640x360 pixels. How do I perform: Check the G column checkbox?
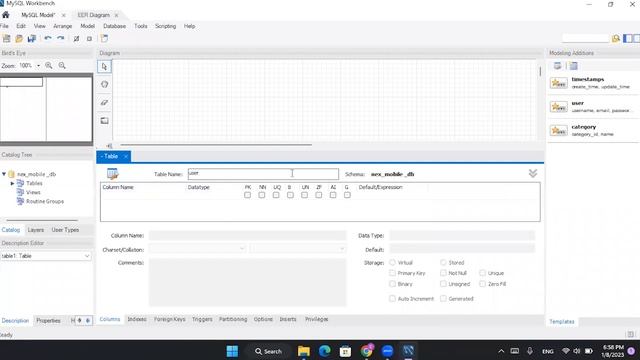347,195
